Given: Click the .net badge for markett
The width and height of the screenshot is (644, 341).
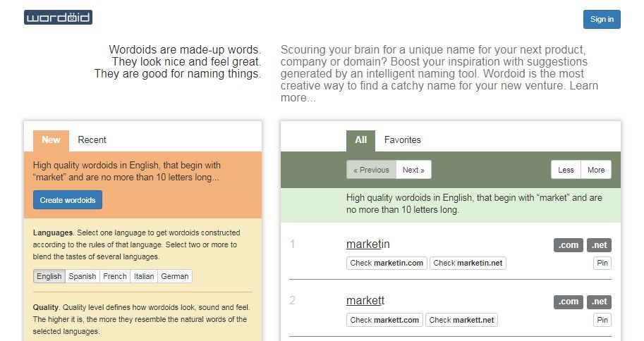Looking at the screenshot, I should click(599, 302).
